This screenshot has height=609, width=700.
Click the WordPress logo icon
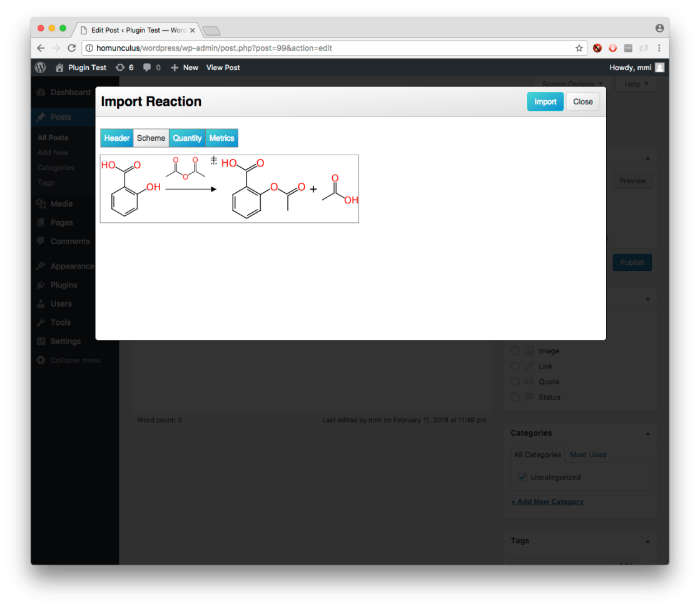(x=41, y=68)
